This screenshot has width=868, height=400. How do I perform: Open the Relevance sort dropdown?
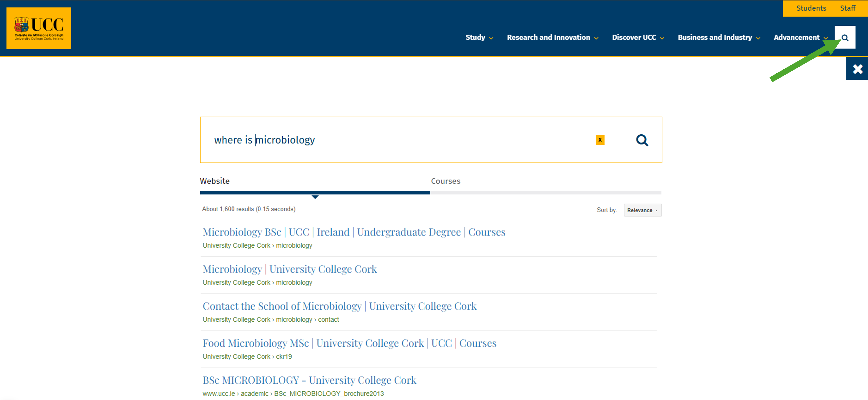click(x=642, y=210)
